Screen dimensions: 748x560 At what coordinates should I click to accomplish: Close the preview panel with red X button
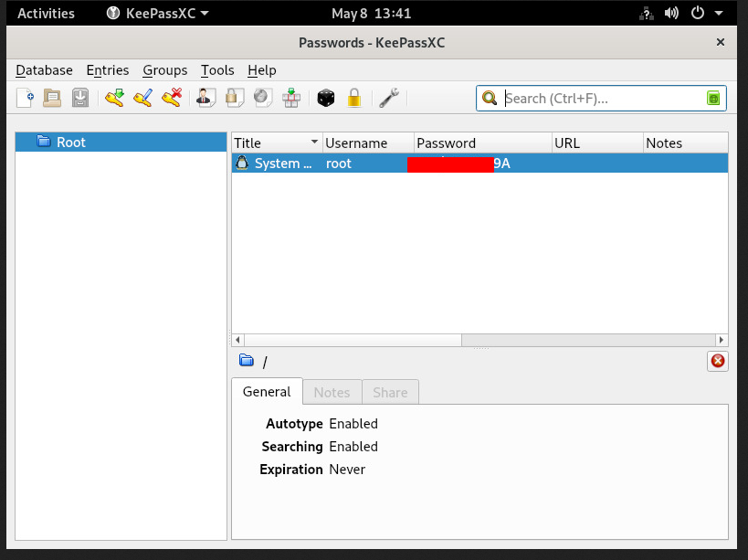pos(718,361)
